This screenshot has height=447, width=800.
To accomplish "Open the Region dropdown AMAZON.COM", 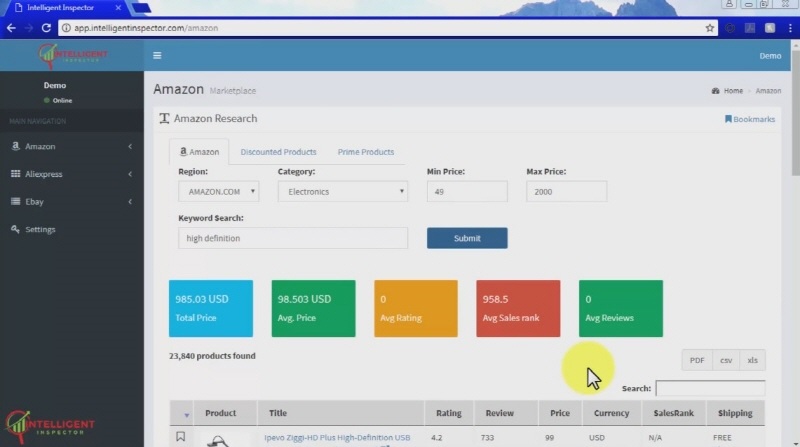I will click(x=218, y=191).
